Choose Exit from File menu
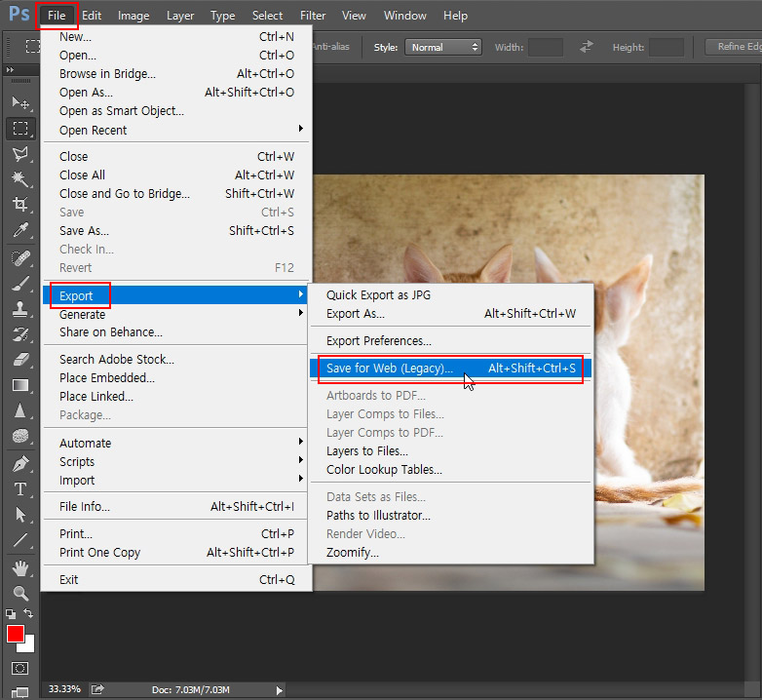This screenshot has height=700, width=762. point(176,579)
